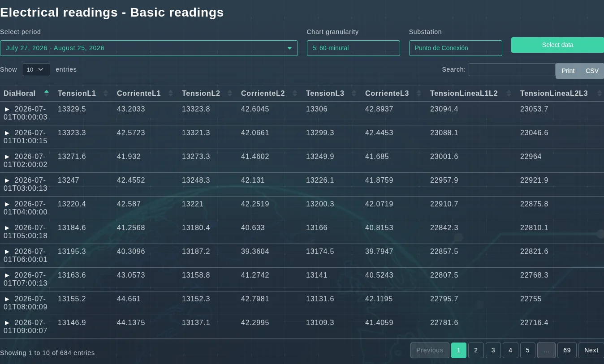
Task: Sort by the TensionL1 column
Action: point(84,93)
